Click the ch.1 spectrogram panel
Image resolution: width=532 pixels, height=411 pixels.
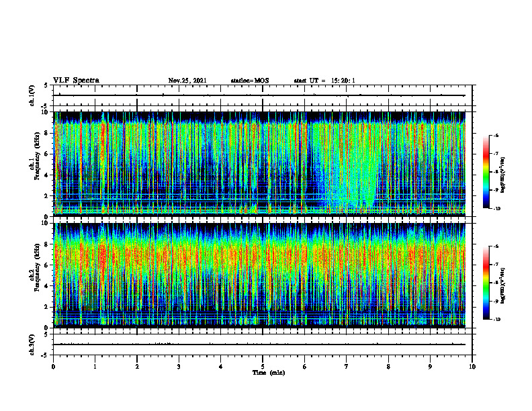[259, 164]
